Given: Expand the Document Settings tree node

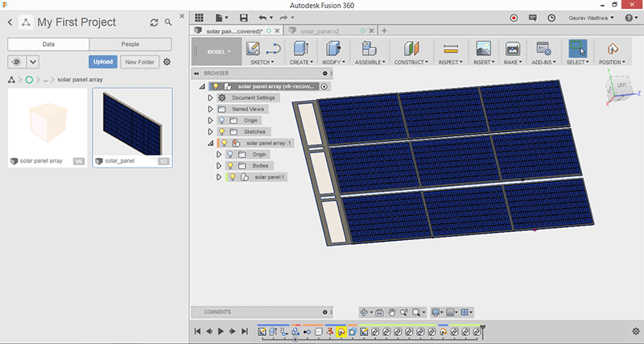Looking at the screenshot, I should (x=211, y=97).
